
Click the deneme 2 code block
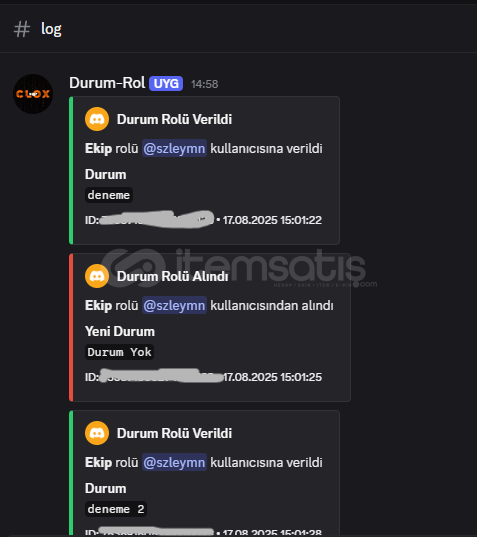(116, 509)
